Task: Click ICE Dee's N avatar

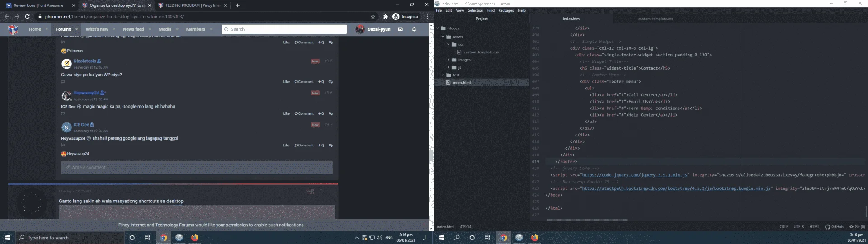Action: coord(66,127)
